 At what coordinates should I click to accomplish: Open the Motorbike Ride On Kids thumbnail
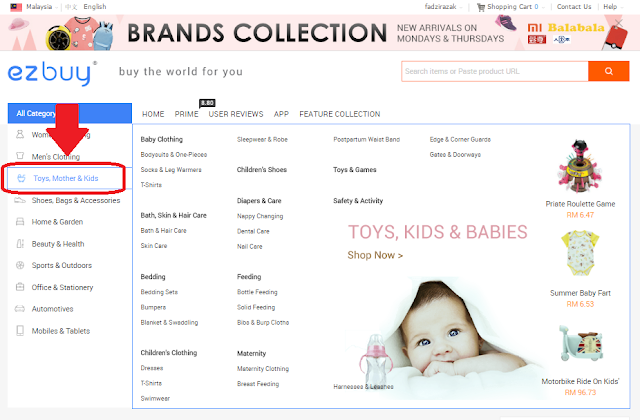click(580, 343)
